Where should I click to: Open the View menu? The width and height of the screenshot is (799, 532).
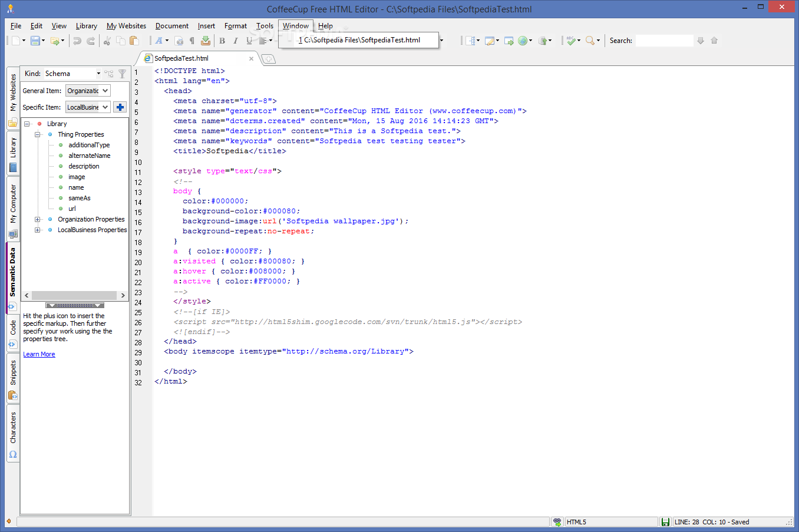[x=59, y=26]
